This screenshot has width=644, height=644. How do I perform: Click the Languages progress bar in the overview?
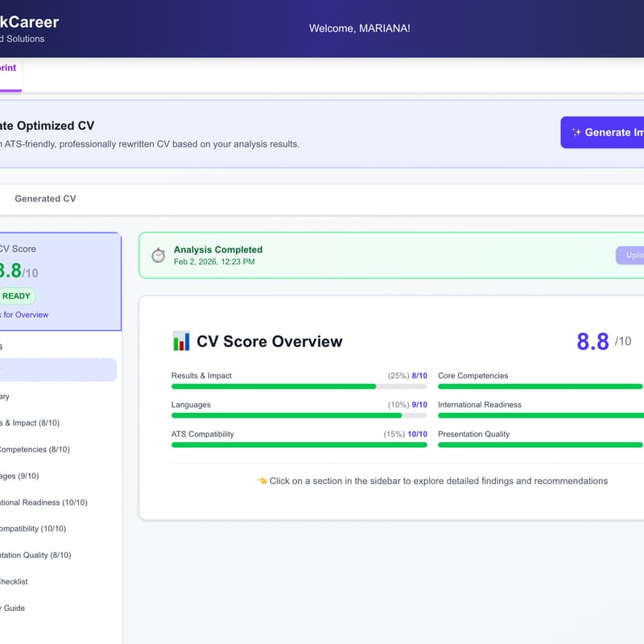(299, 415)
